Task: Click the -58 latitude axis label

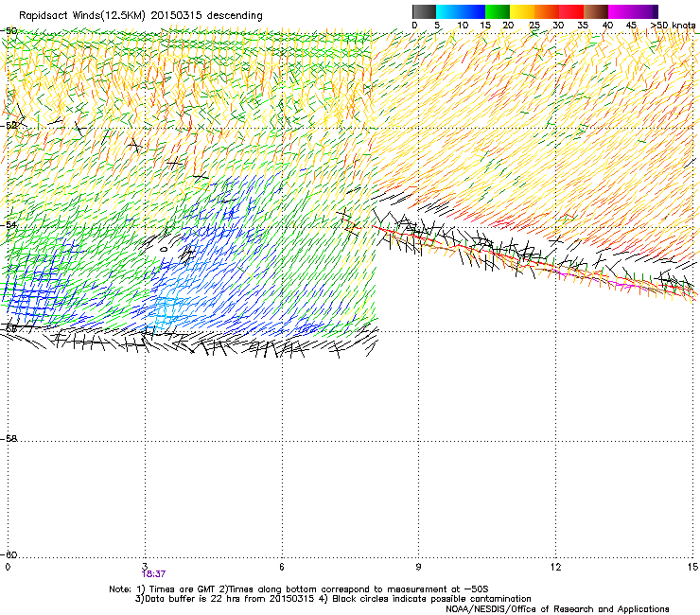Action: tap(9, 439)
